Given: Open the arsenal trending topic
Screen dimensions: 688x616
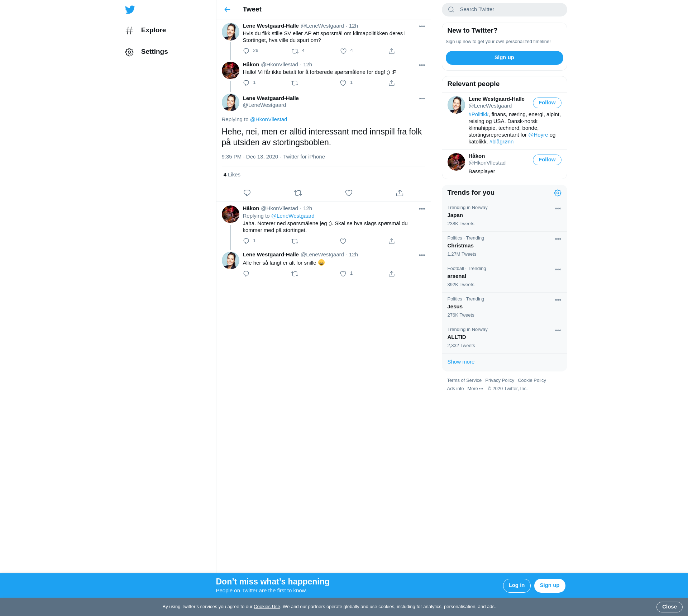Looking at the screenshot, I should [505, 277].
